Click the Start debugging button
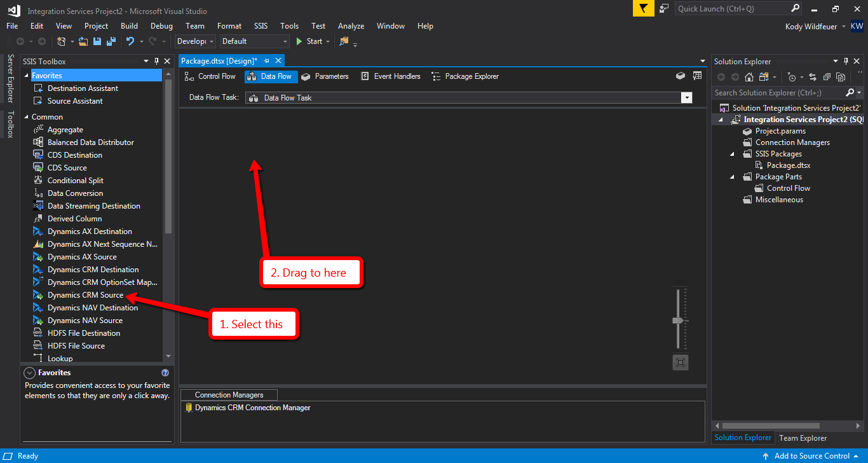Image resolution: width=868 pixels, height=463 pixels. [x=309, y=41]
